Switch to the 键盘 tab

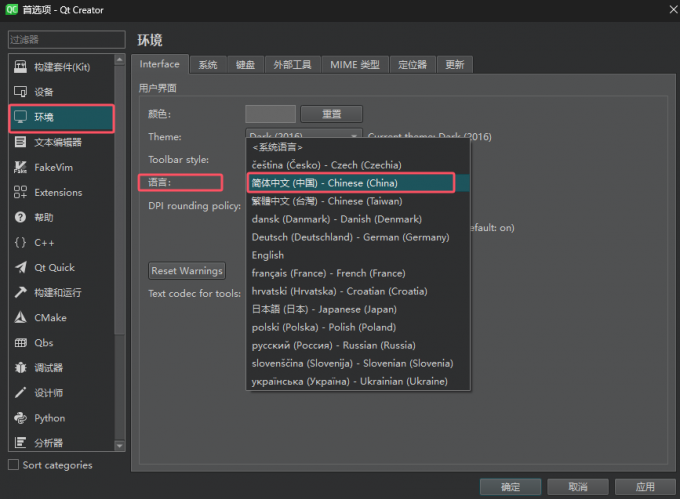click(x=245, y=65)
